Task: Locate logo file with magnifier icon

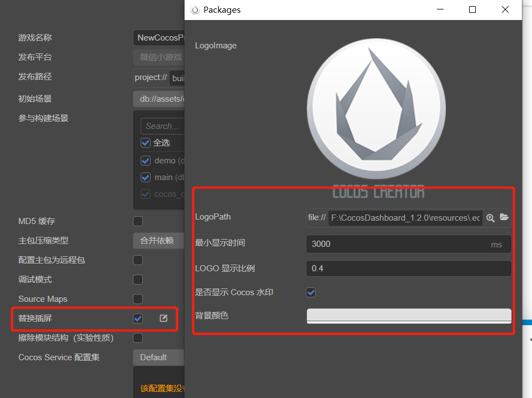Action: coord(490,218)
